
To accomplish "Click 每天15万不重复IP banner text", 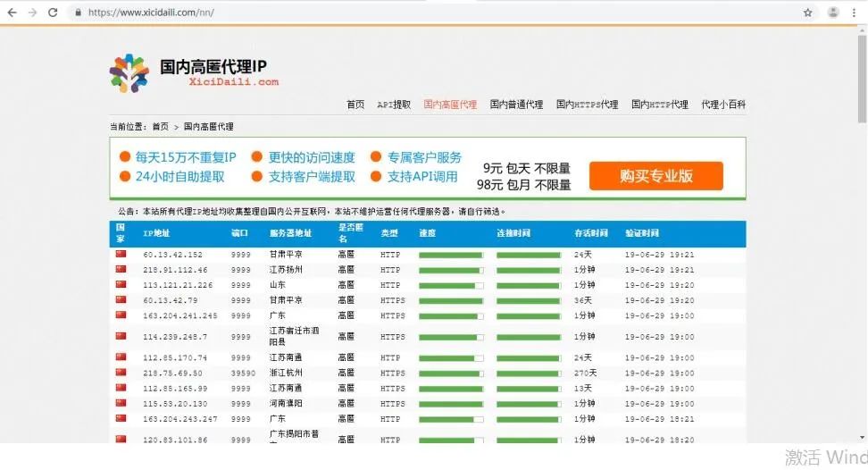I will pos(186,157).
